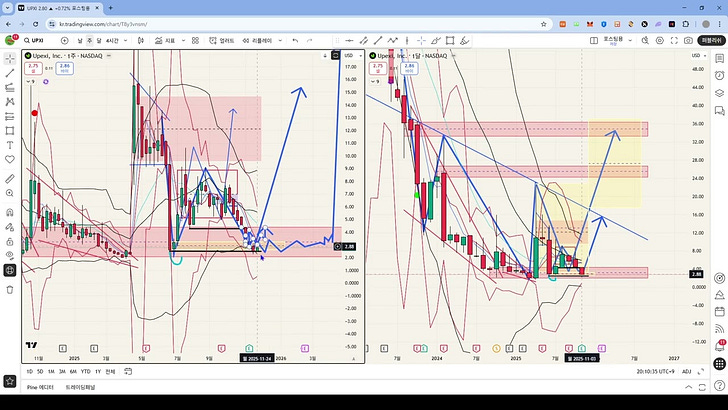Select the path polyline tool in favorites toolbar
The image size is (728, 410).
393,40
